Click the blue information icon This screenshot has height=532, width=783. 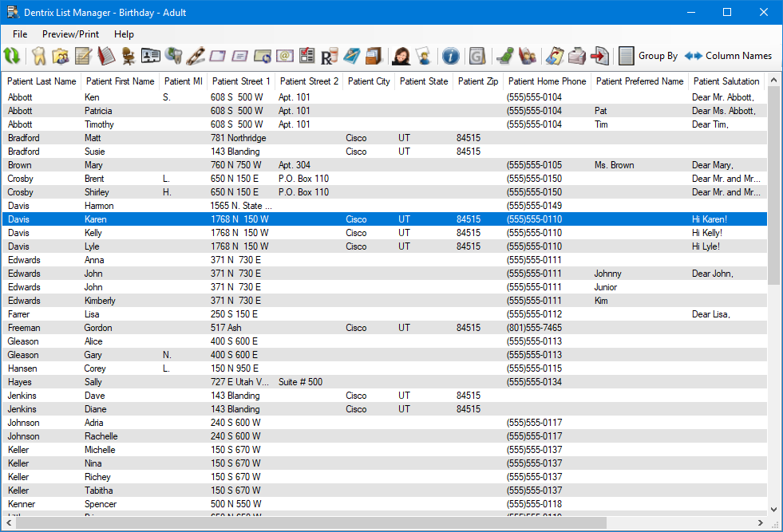click(x=450, y=56)
